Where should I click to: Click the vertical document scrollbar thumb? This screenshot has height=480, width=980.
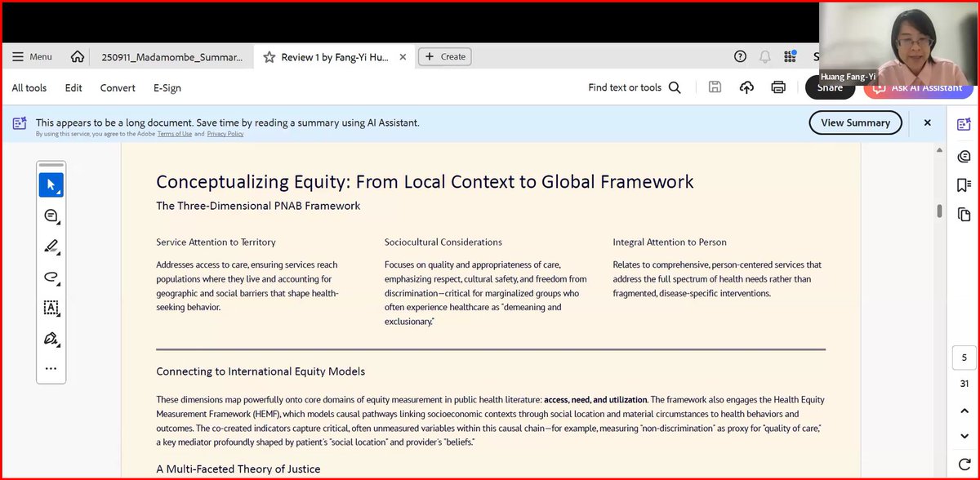coord(939,211)
